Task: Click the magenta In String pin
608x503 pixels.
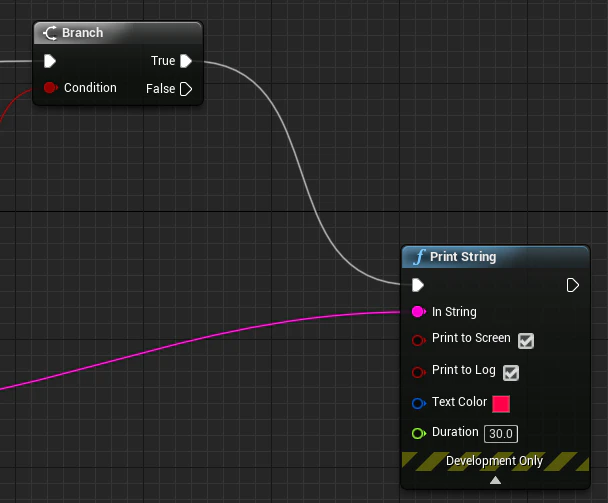Action: pyautogui.click(x=418, y=311)
